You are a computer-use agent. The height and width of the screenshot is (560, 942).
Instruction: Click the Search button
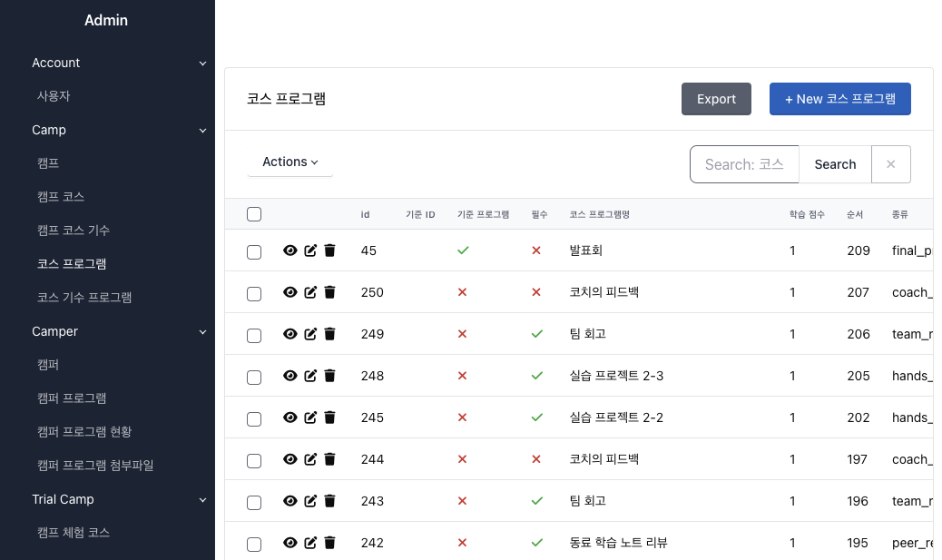[x=835, y=164]
